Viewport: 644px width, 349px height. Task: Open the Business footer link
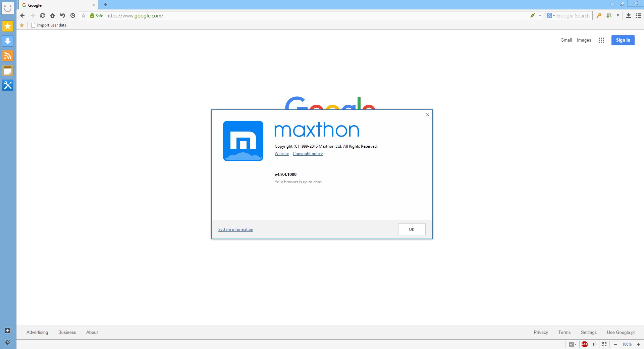tap(67, 333)
